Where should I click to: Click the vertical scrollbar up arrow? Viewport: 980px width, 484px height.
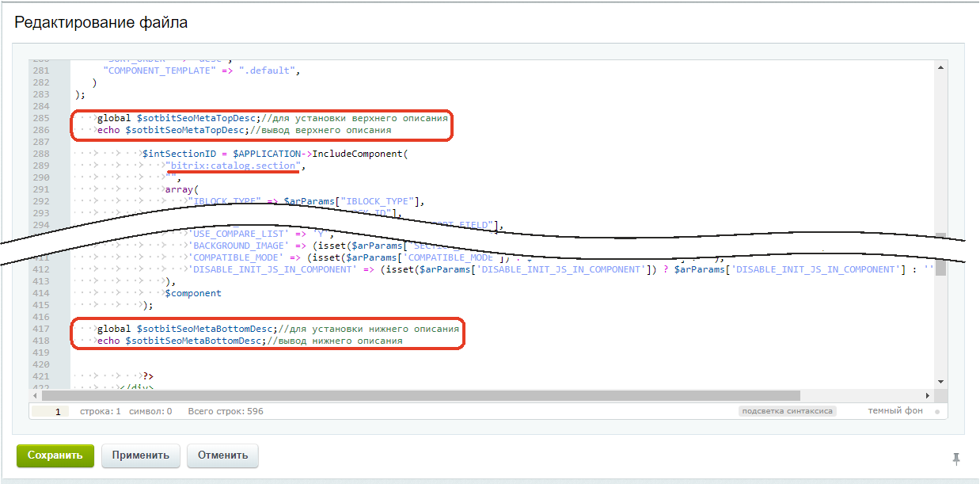(940, 69)
